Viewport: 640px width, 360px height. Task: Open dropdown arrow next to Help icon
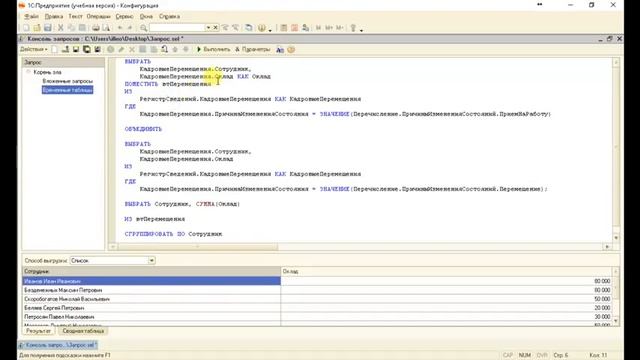click(270, 29)
